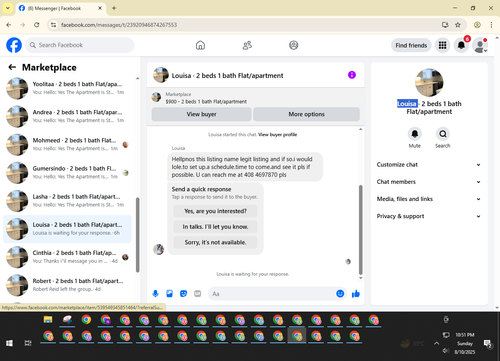Viewport: 500px width, 361px height.
Task: Go back using the Marketplace arrow
Action: (x=12, y=67)
